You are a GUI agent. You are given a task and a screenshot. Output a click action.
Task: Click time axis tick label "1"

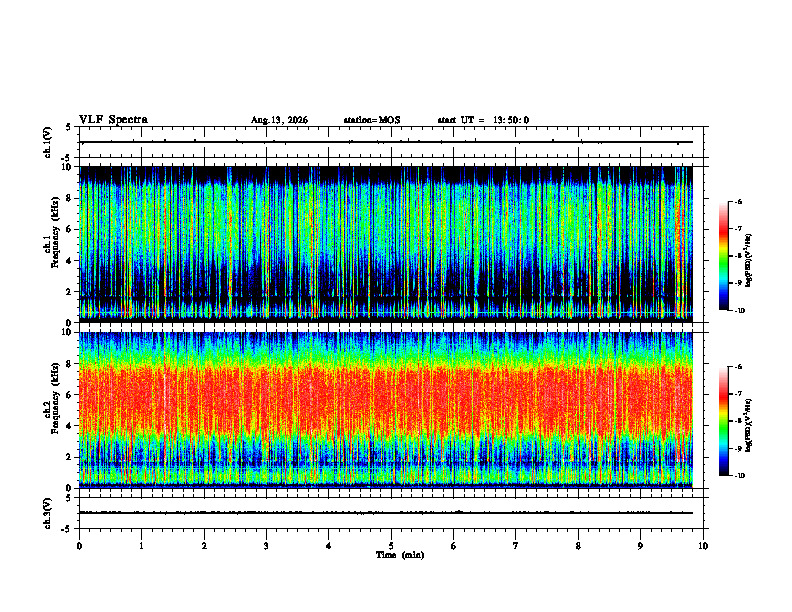click(141, 546)
